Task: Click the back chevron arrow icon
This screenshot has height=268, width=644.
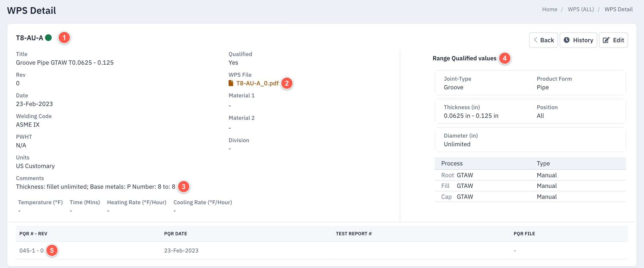Action: 535,40
